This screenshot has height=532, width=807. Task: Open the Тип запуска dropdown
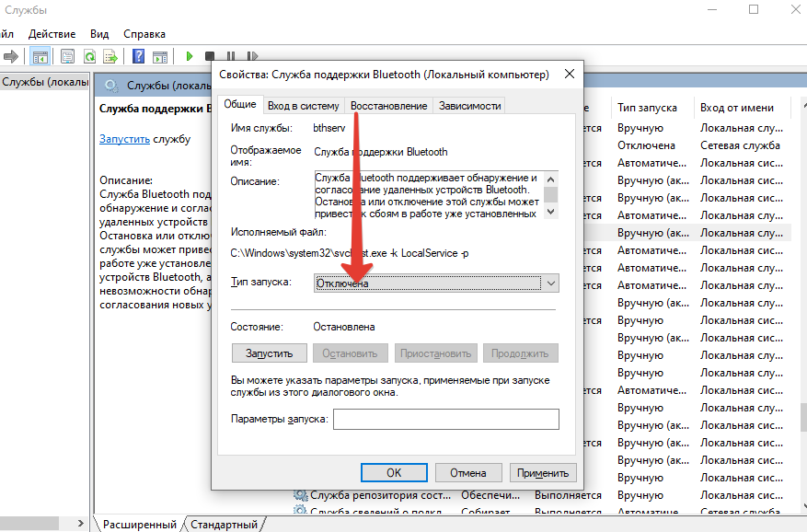(549, 283)
